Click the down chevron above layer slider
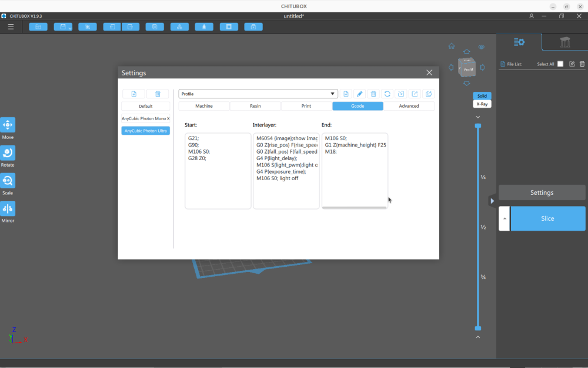The width and height of the screenshot is (588, 368). (477, 117)
